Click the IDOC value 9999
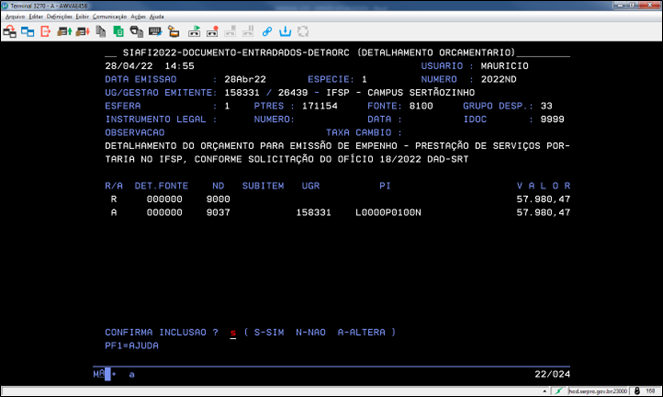Screen dimensions: 663x397 click(552, 119)
